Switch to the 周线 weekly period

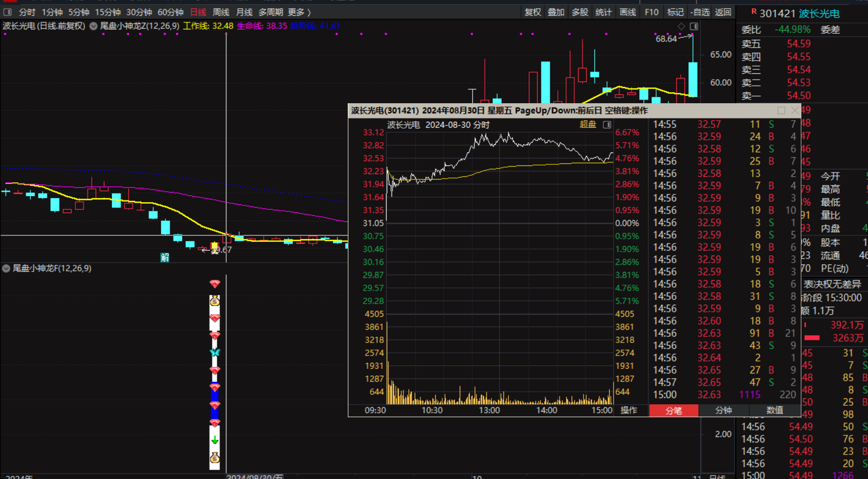point(221,12)
